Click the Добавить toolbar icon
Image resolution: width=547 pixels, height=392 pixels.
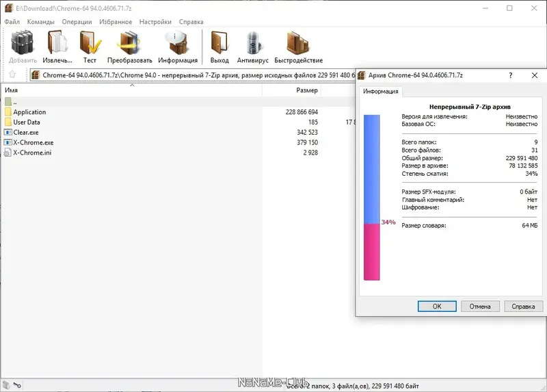pos(23,43)
